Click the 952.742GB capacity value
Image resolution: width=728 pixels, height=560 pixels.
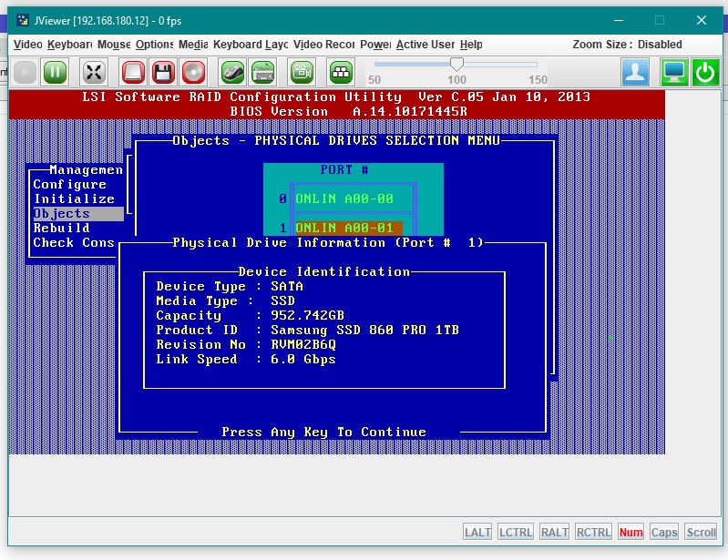point(307,315)
